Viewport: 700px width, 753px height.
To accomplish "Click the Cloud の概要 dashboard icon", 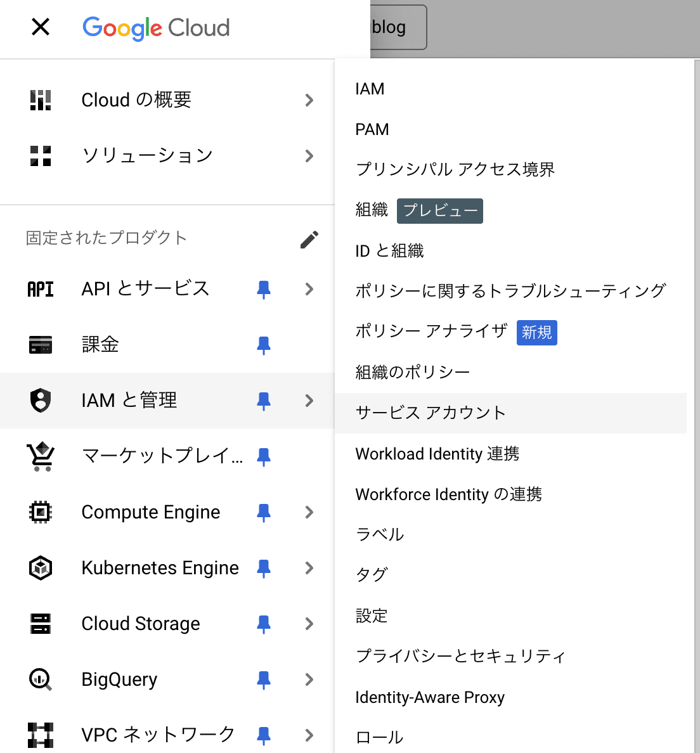I will (x=41, y=100).
